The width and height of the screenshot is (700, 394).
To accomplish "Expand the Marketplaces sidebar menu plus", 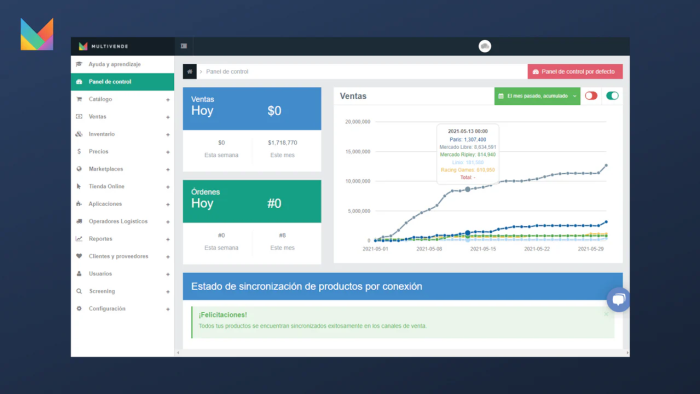I will tap(168, 169).
